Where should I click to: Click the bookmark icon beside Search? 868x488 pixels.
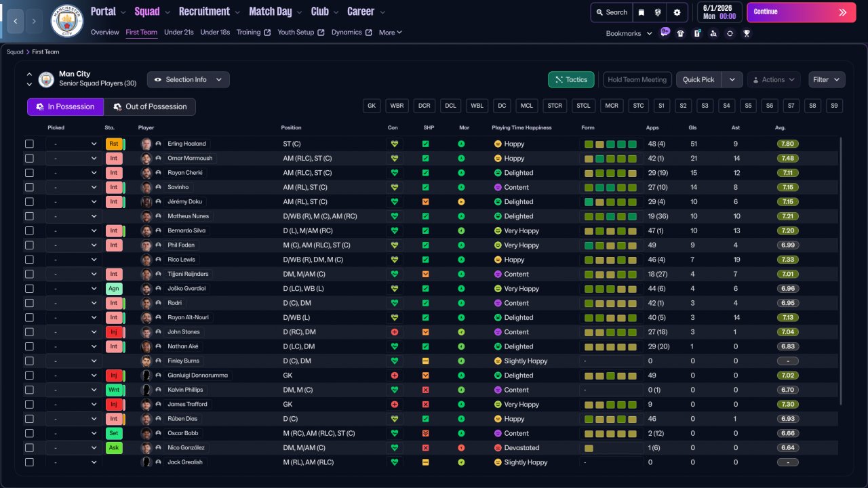(642, 12)
